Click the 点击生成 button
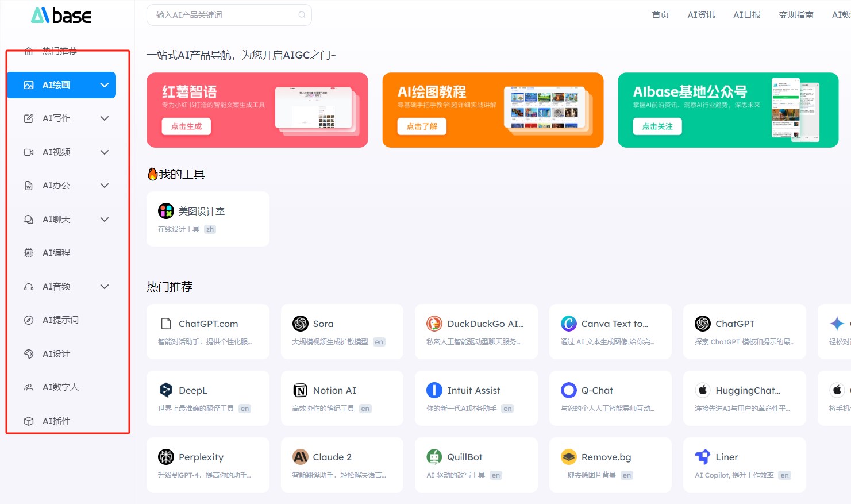This screenshot has height=504, width=851. tap(186, 126)
